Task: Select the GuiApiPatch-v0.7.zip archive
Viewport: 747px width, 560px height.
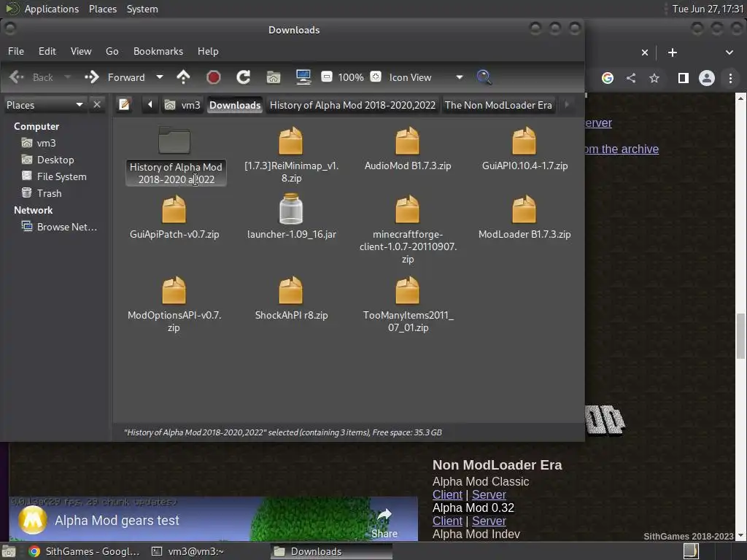Action: [x=174, y=210]
